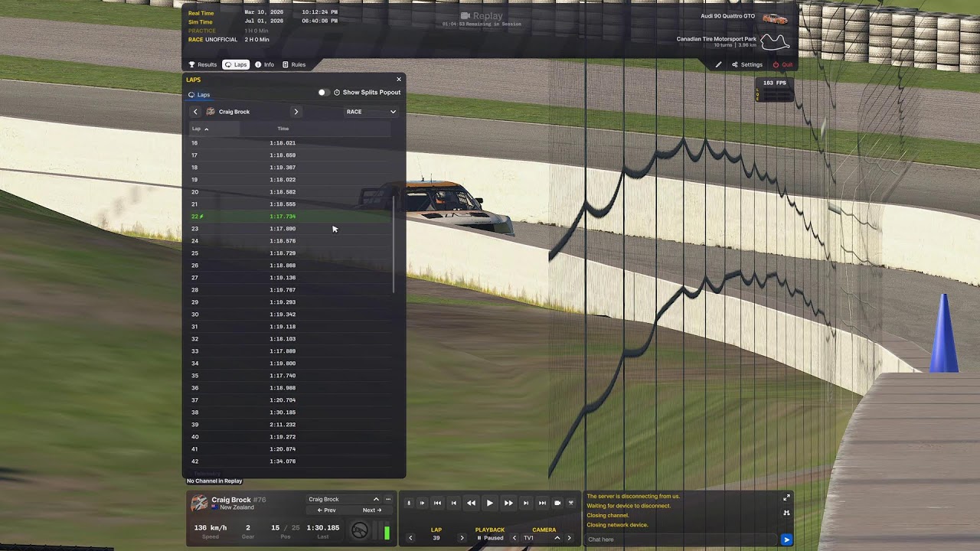Expand the Craig Brock driver selector dropdown
The height and width of the screenshot is (551, 980).
point(344,499)
